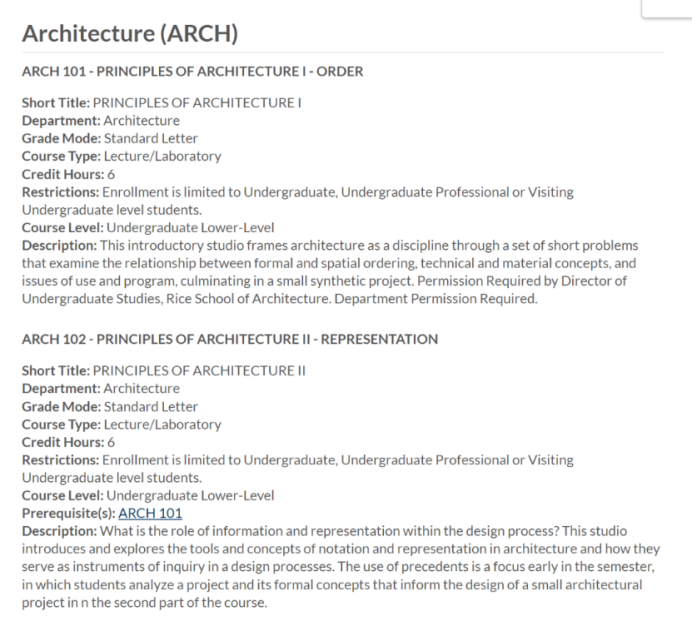
Task: Click the 'Department Permission Required' sentence
Action: point(436,298)
